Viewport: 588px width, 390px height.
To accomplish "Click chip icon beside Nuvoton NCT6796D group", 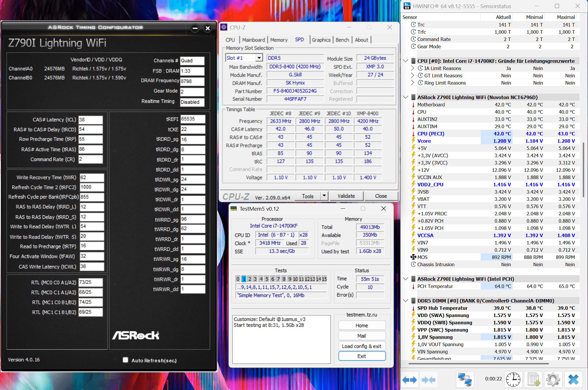I will (x=413, y=97).
